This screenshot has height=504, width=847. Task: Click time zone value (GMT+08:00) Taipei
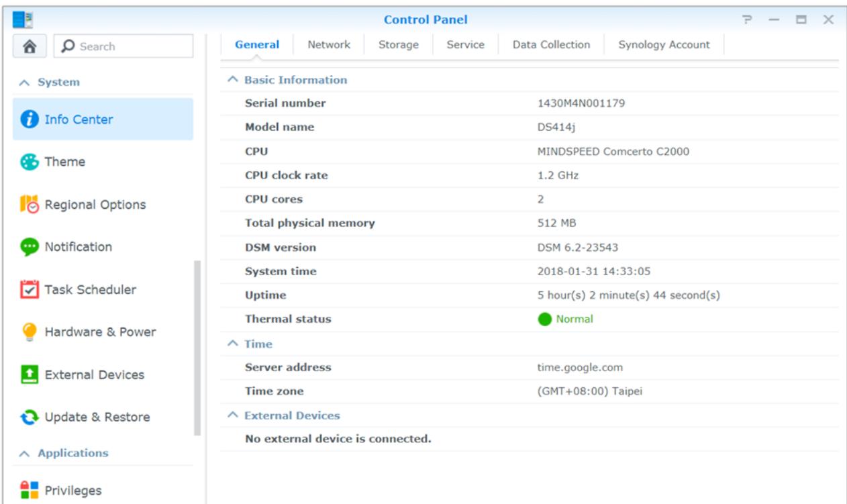pyautogui.click(x=591, y=391)
